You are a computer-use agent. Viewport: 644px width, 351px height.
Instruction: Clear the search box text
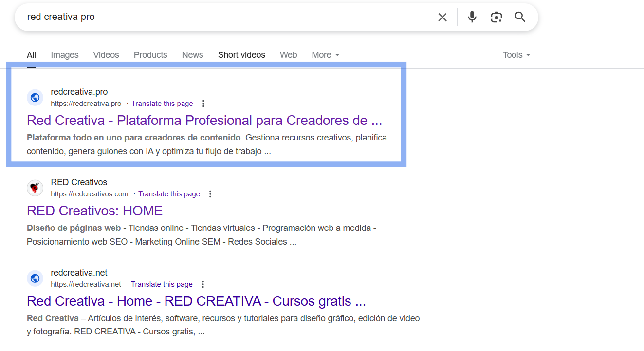click(x=442, y=18)
